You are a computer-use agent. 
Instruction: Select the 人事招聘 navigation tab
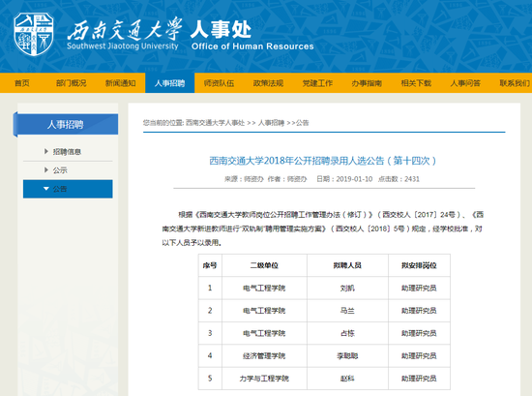pos(169,83)
